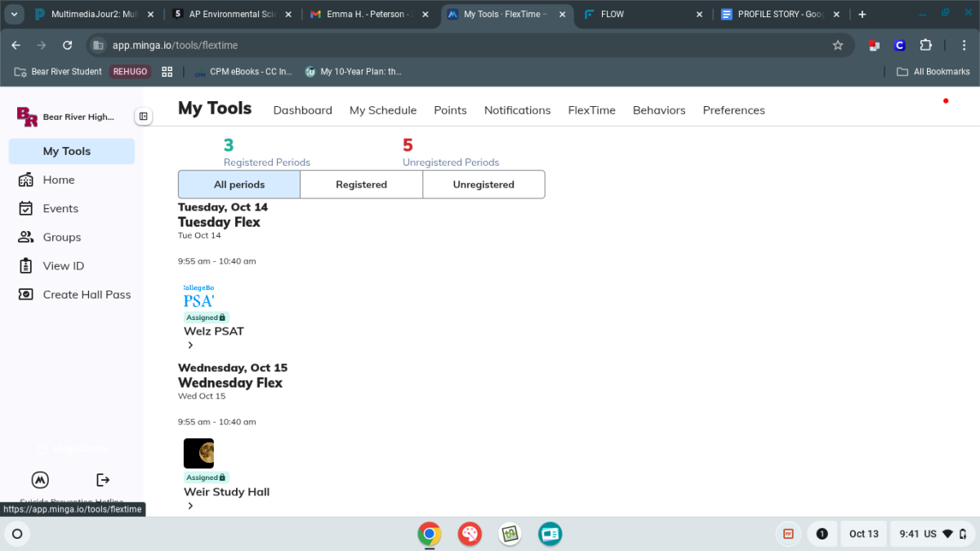The height and width of the screenshot is (551, 980).
Task: Click the Create Hall Pass sidebar item
Action: point(86,294)
